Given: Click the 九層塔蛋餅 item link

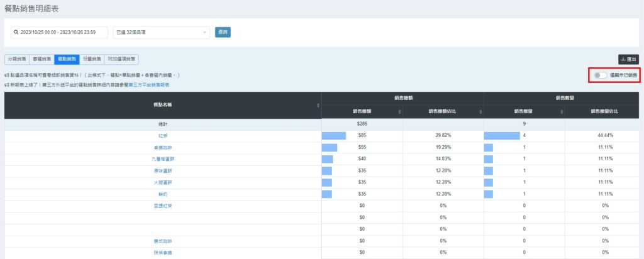Looking at the screenshot, I should pos(163,159).
